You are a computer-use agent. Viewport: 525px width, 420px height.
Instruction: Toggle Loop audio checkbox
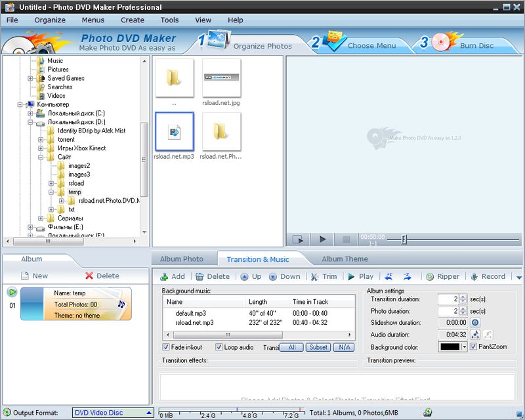pyautogui.click(x=219, y=347)
